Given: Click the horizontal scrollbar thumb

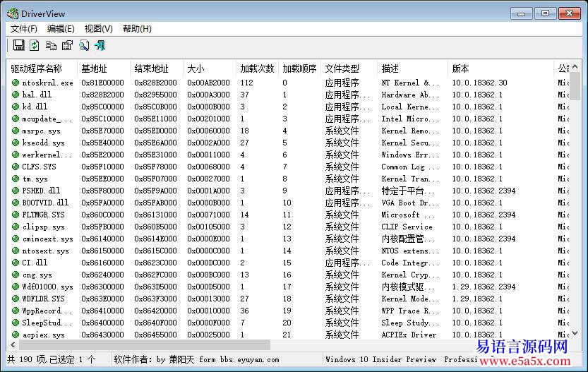Looking at the screenshot, I should 145,344.
